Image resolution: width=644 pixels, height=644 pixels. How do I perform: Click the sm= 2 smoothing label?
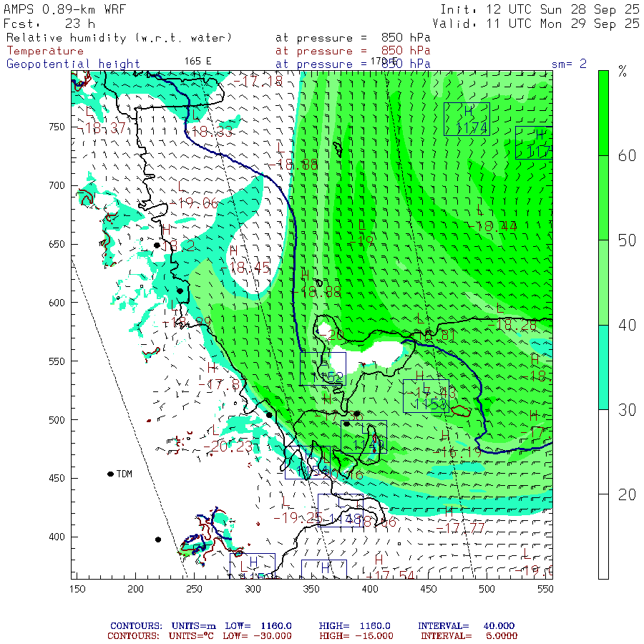pyautogui.click(x=569, y=64)
